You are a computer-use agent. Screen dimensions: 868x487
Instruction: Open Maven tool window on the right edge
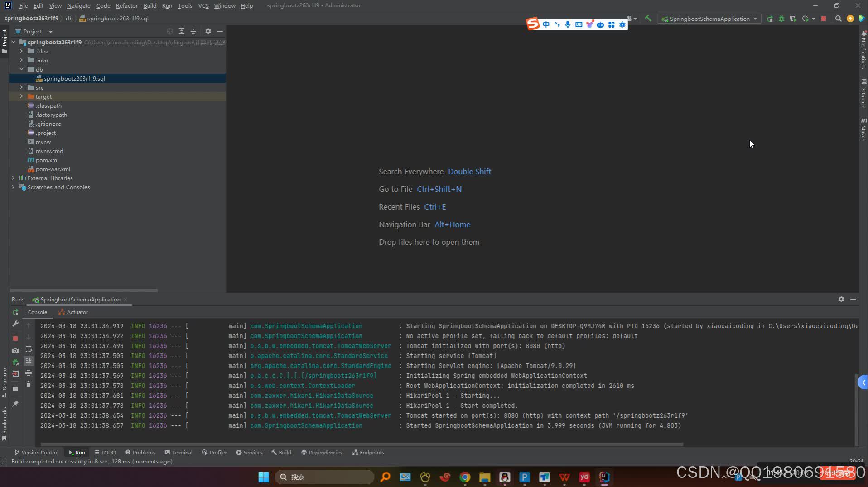[x=863, y=130]
